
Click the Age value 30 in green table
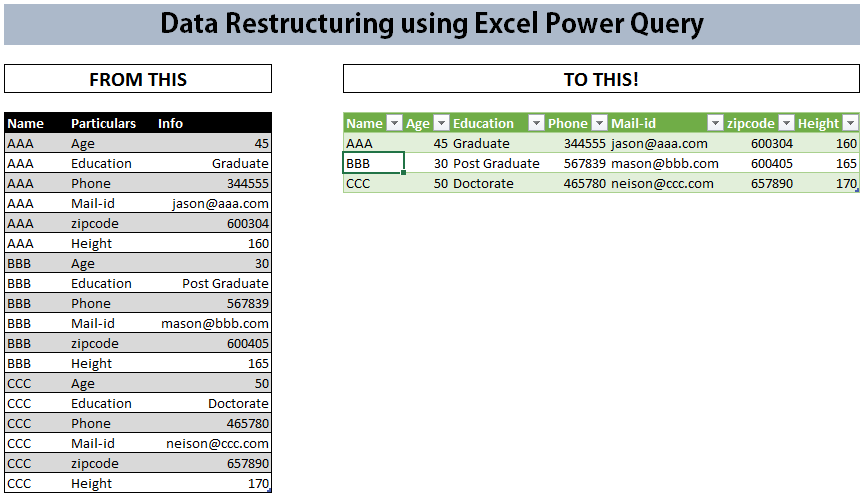[x=440, y=163]
